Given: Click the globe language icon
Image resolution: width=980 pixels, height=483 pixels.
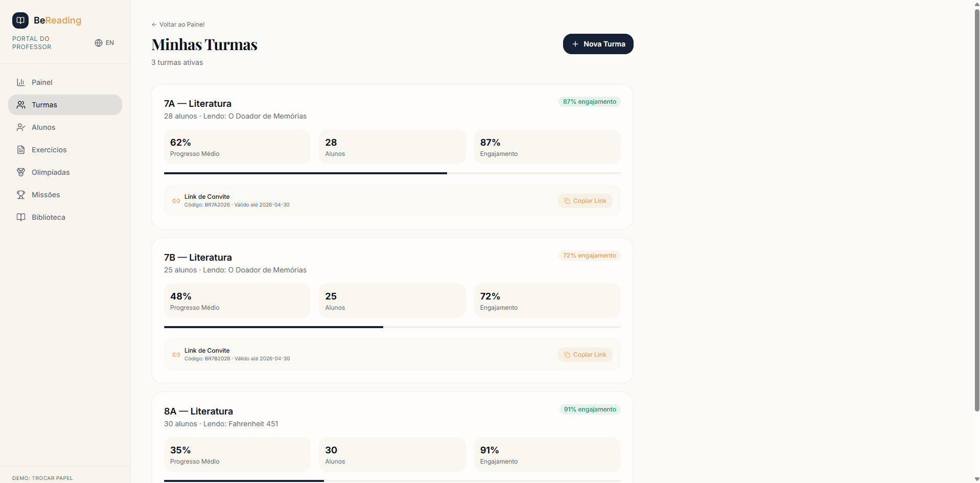Looking at the screenshot, I should click(x=99, y=43).
